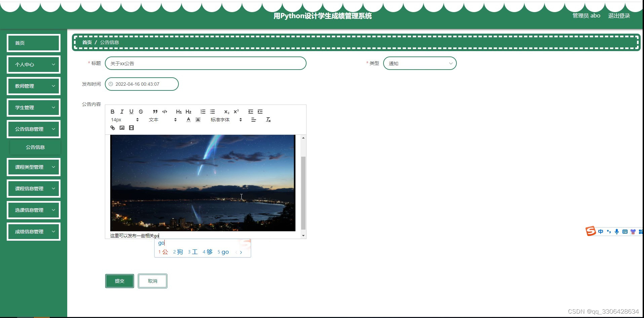Click the 发布时间 date-time field
Viewport: 644px width, 318px height.
[x=142, y=84]
